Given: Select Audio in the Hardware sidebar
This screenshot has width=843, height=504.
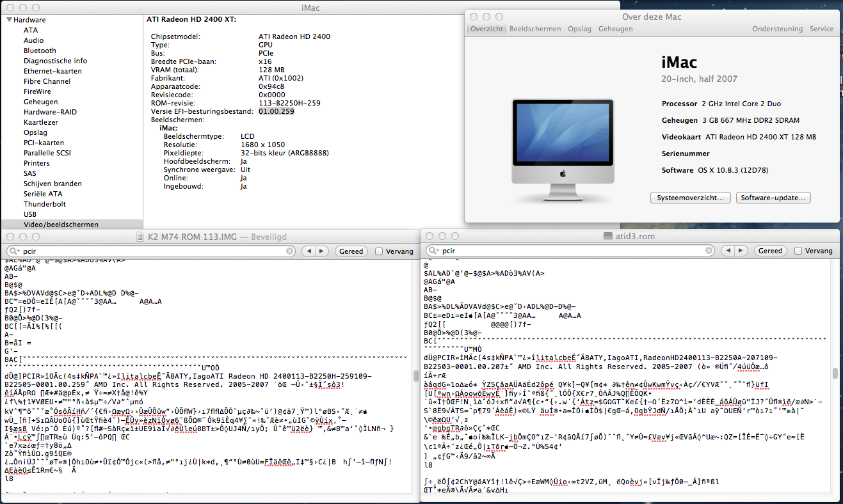Looking at the screenshot, I should tap(34, 40).
